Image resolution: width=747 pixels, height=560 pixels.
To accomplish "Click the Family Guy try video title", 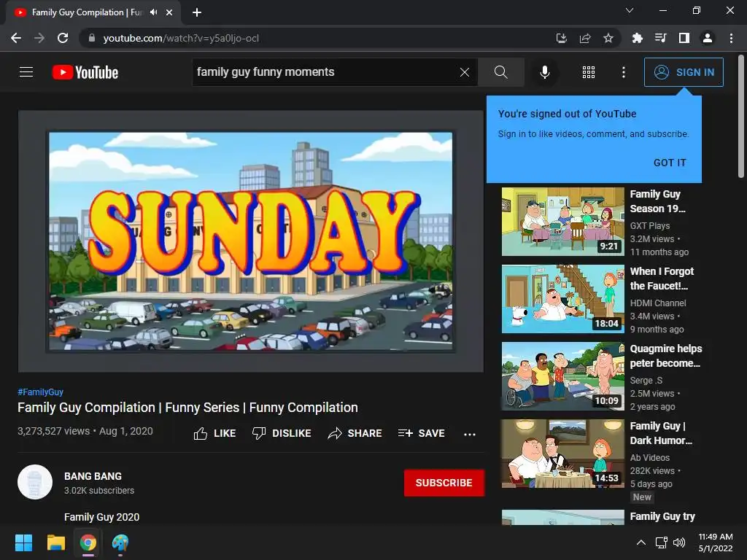I will pyautogui.click(x=662, y=517).
